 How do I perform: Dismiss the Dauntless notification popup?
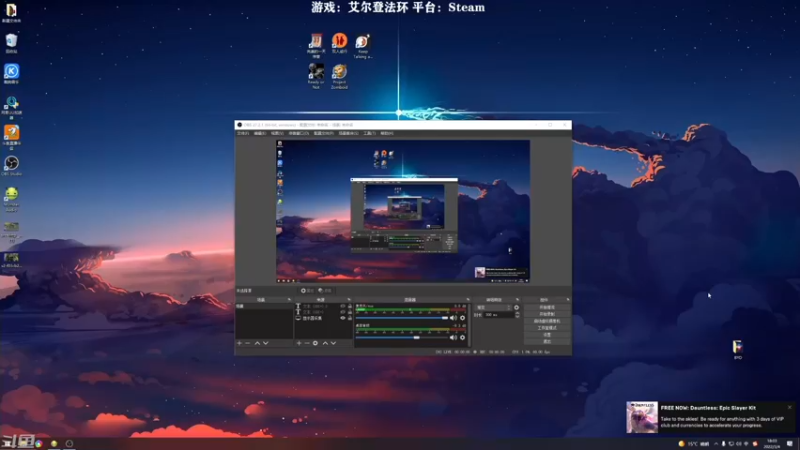[x=790, y=407]
